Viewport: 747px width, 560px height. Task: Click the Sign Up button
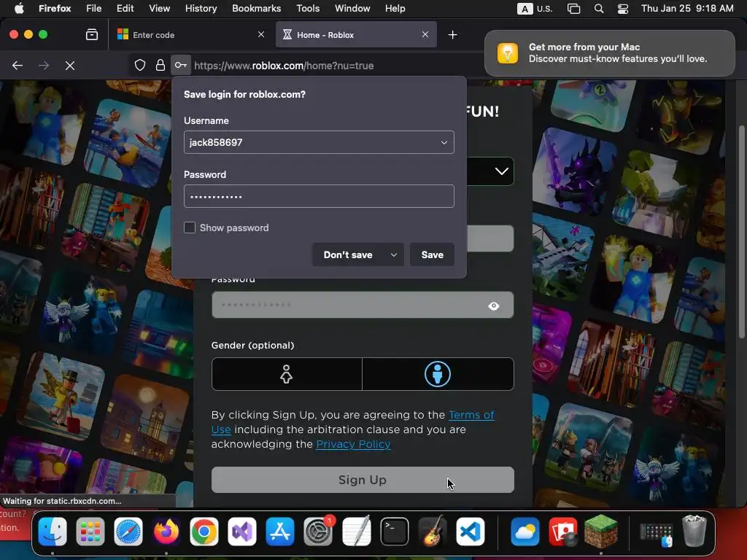[363, 480]
